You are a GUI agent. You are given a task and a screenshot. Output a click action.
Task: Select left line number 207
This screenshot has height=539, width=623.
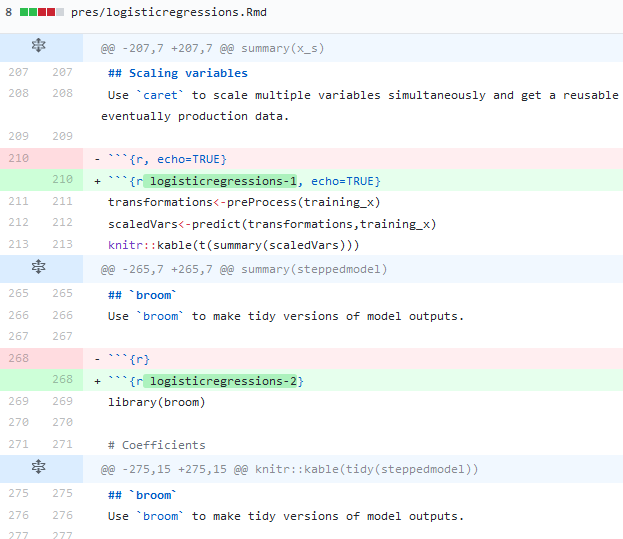coord(19,72)
